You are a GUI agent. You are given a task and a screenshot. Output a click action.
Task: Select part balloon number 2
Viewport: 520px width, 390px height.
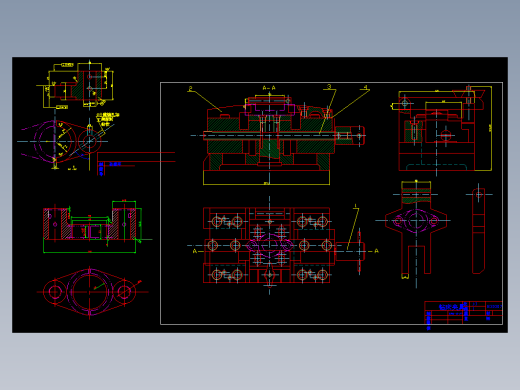[x=190, y=88]
